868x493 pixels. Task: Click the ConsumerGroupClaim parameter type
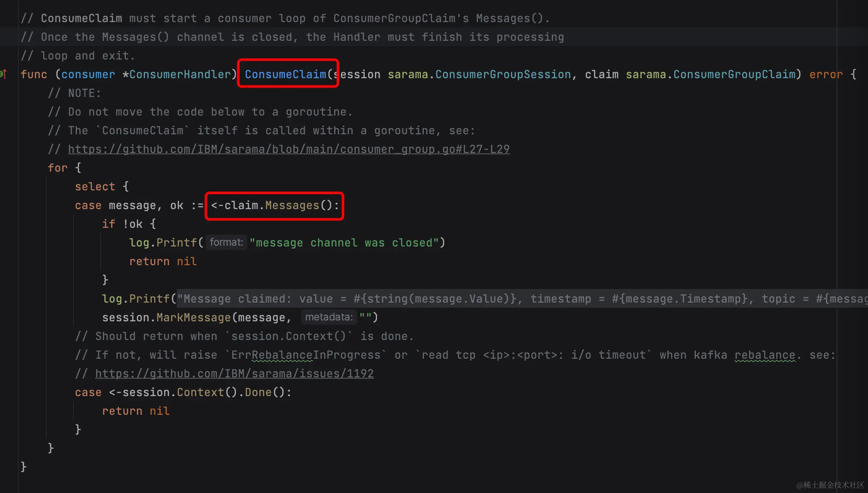(x=734, y=74)
